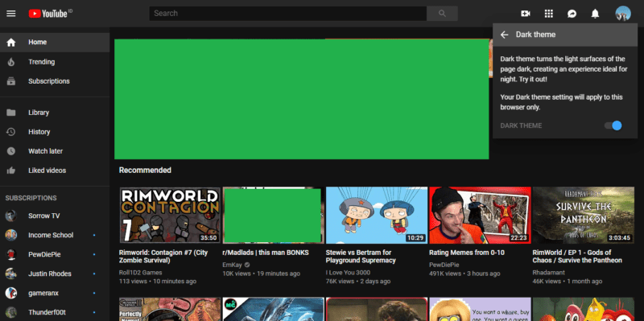Visit Rhadamant channel name
This screenshot has width=644, height=321.
click(x=549, y=273)
